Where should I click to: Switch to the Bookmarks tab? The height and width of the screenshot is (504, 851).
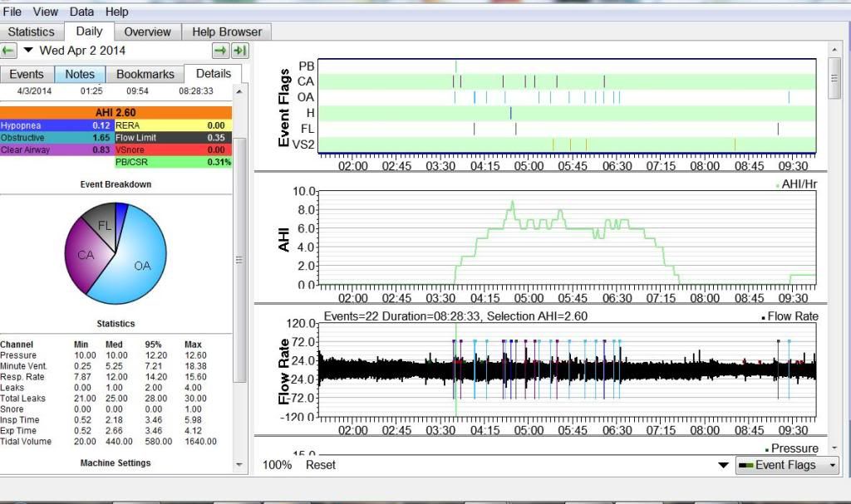coord(145,74)
